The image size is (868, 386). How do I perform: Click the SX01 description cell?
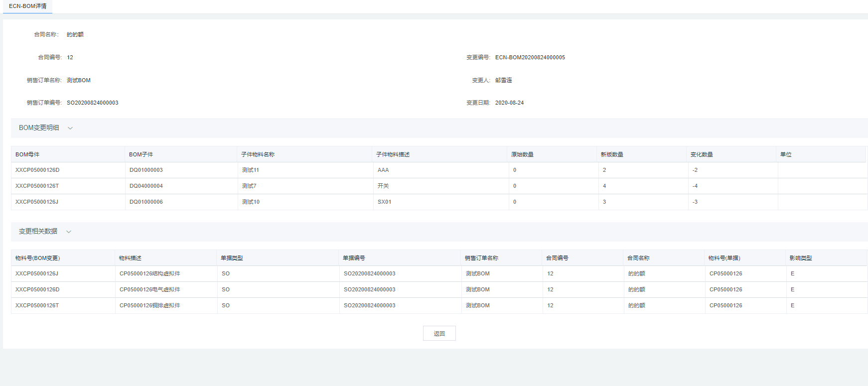tap(384, 202)
